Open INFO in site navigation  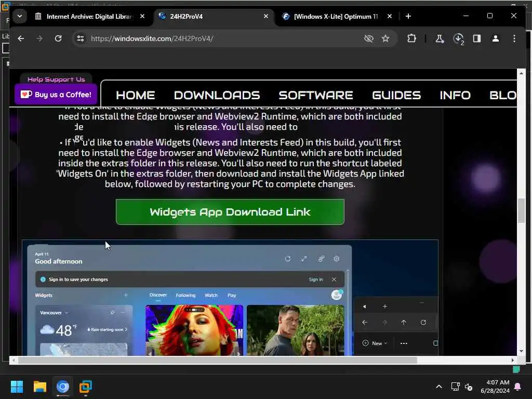tap(455, 96)
